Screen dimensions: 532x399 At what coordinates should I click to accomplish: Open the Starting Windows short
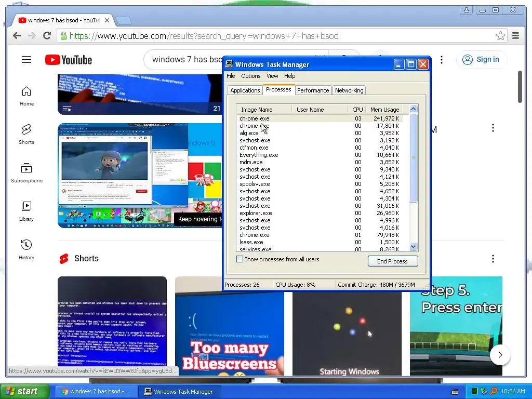click(x=347, y=333)
